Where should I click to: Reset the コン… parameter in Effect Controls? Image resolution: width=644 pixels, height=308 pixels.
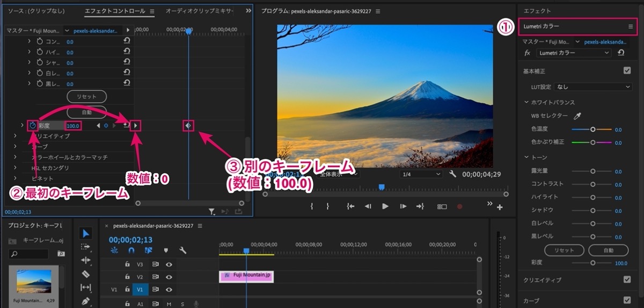(x=127, y=41)
